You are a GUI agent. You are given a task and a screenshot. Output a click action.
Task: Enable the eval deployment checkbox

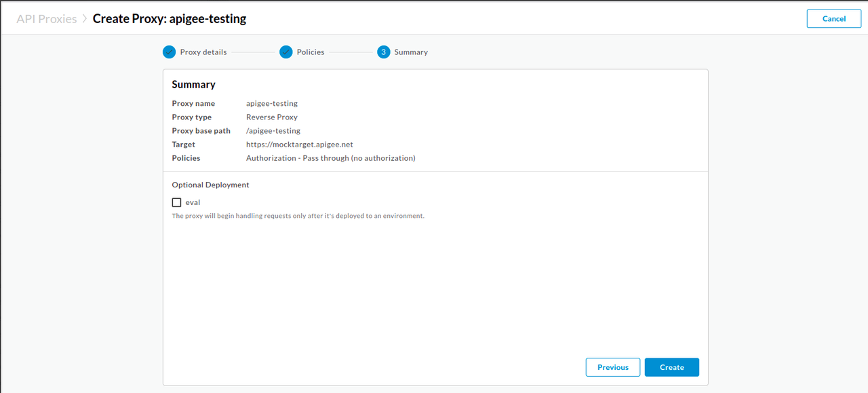[x=177, y=202]
